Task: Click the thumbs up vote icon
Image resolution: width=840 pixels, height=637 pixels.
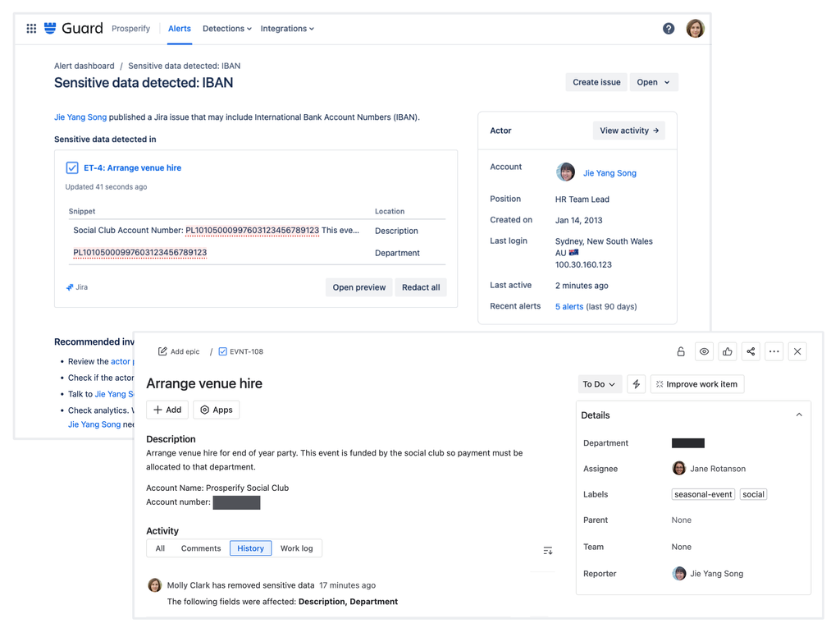Action: (728, 351)
